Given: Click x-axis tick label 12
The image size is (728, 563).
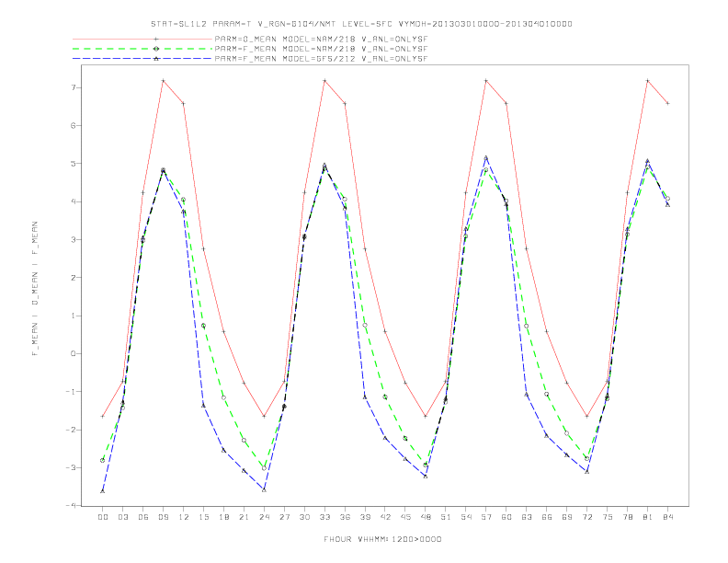Looking at the screenshot, I should click(184, 517).
